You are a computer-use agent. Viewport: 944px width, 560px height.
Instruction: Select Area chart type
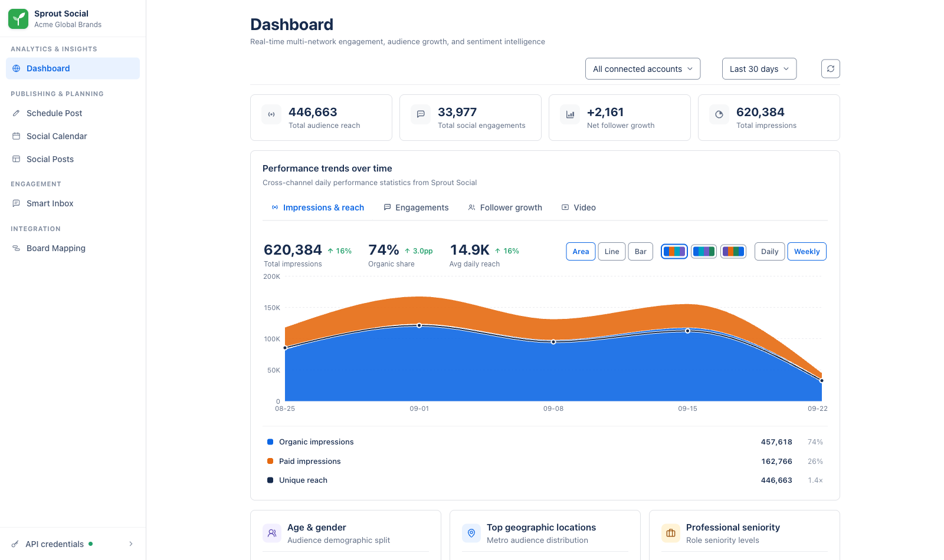tap(581, 252)
